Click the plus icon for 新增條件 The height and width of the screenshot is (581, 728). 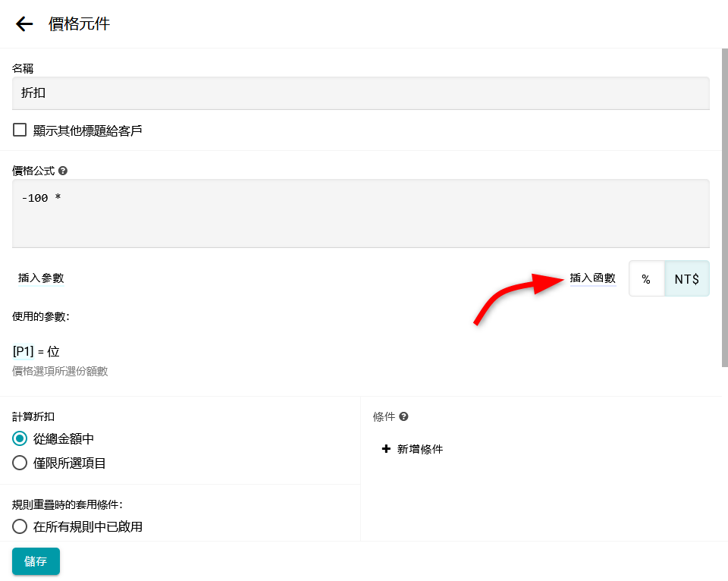tap(386, 449)
